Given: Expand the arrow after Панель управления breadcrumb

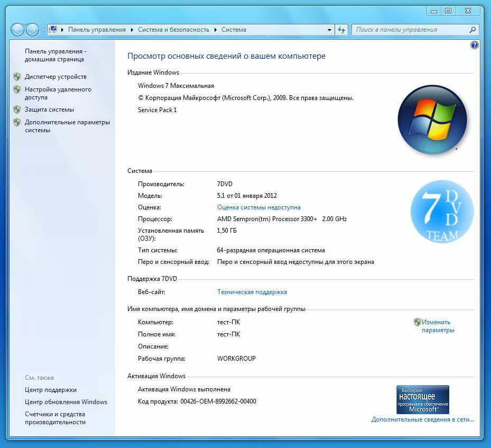Looking at the screenshot, I should (132, 30).
